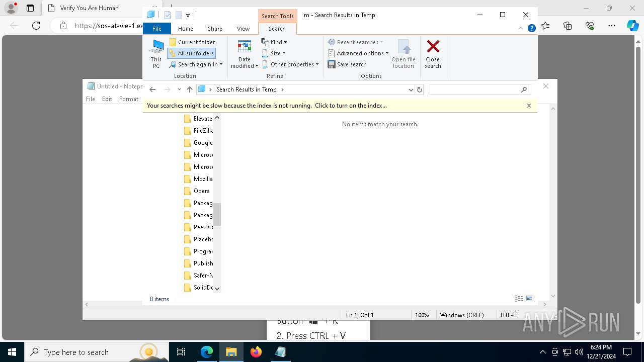Select the SolidDo folder
Image resolution: width=644 pixels, height=362 pixels.
pos(198,288)
